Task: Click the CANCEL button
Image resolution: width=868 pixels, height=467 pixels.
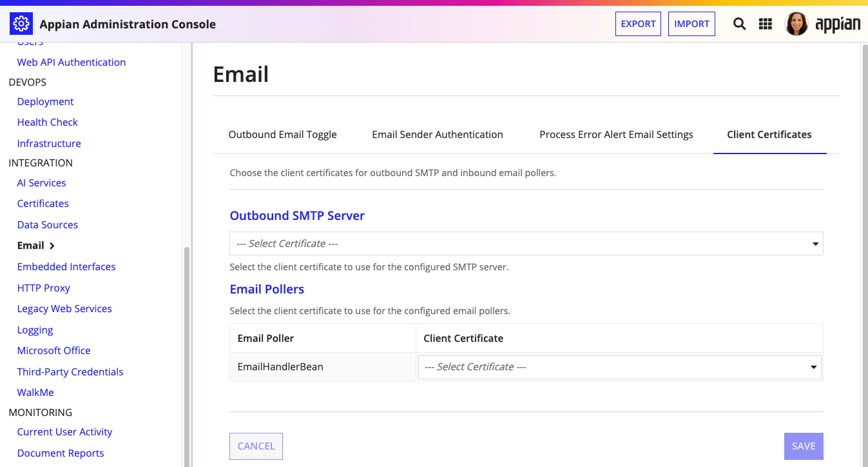Action: tap(256, 446)
